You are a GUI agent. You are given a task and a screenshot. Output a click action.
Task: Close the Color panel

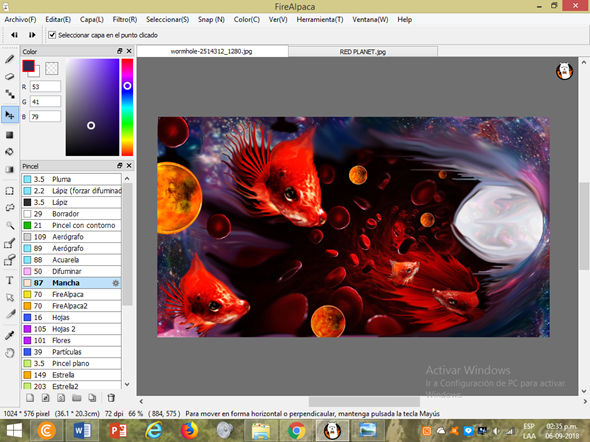[x=129, y=51]
